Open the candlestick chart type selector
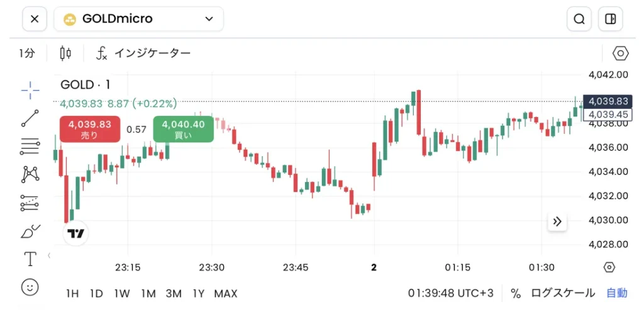 65,53
